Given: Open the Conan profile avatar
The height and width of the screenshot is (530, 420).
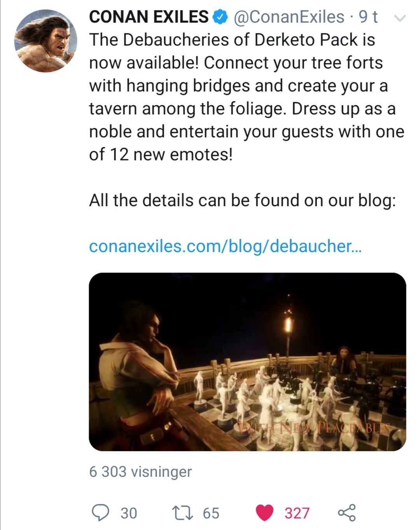Looking at the screenshot, I should (x=45, y=41).
